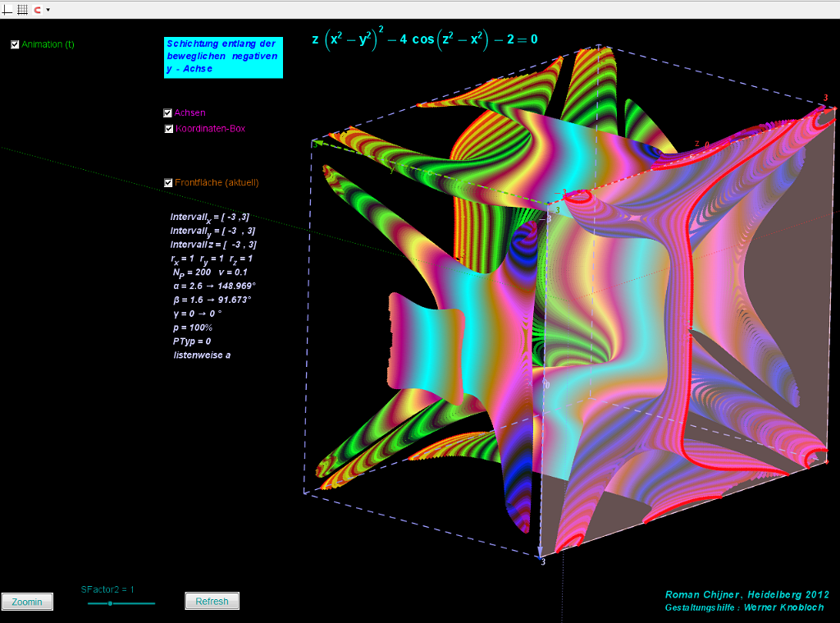
Task: Toggle the Koordinaten-Box checkbox
Action: point(168,129)
